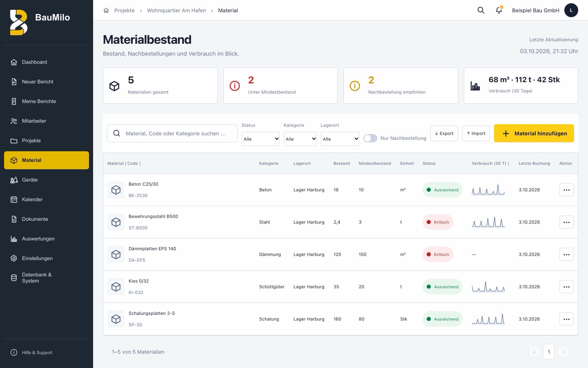
Task: Open actions menu for Kies 0/32 row
Action: click(566, 287)
